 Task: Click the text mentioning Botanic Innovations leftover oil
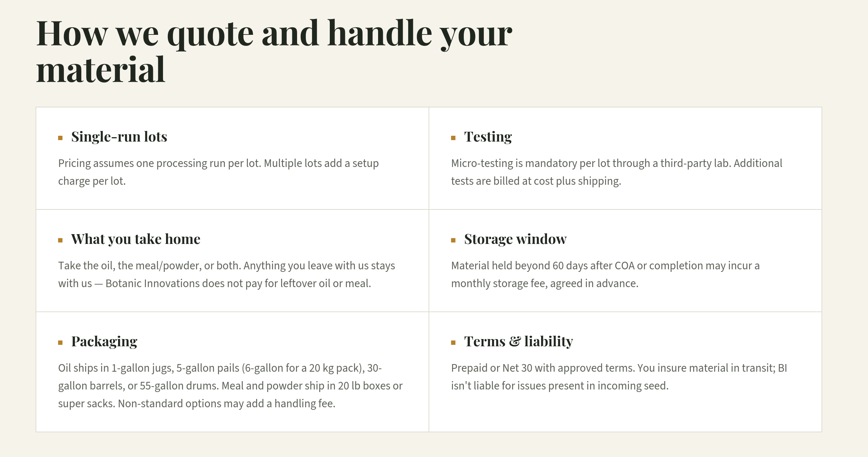(227, 274)
